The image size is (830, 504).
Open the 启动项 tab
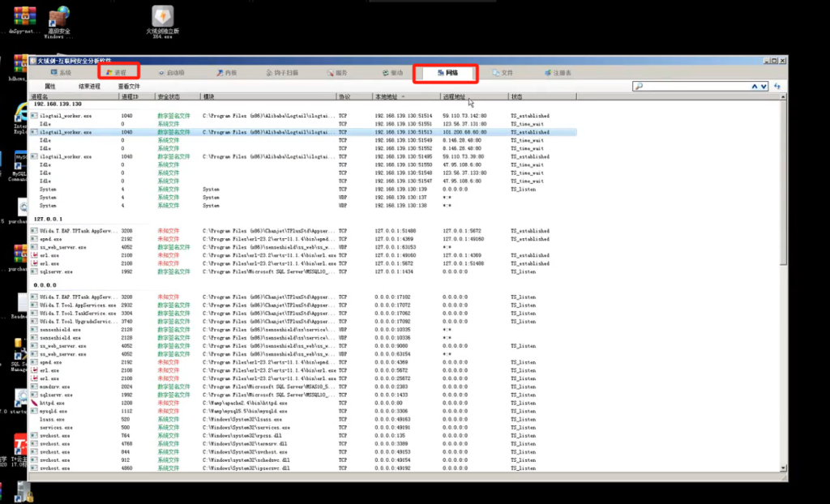(x=172, y=73)
